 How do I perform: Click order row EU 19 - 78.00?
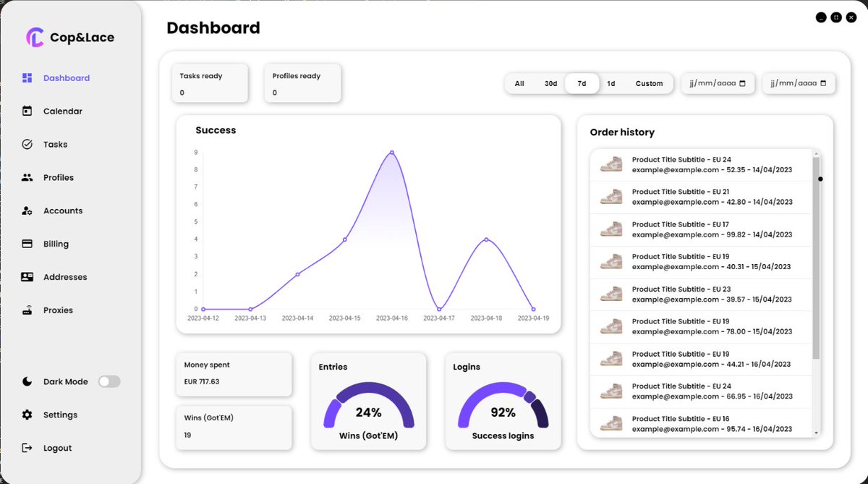tap(701, 327)
